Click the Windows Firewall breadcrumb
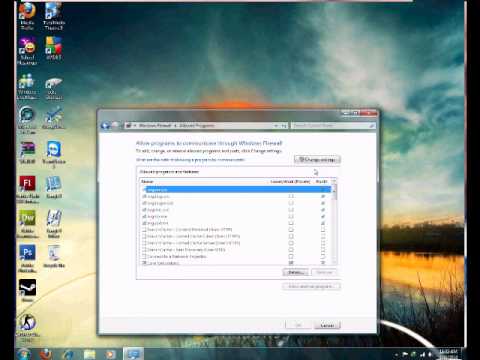This screenshot has height=360, width=480. [x=155, y=126]
